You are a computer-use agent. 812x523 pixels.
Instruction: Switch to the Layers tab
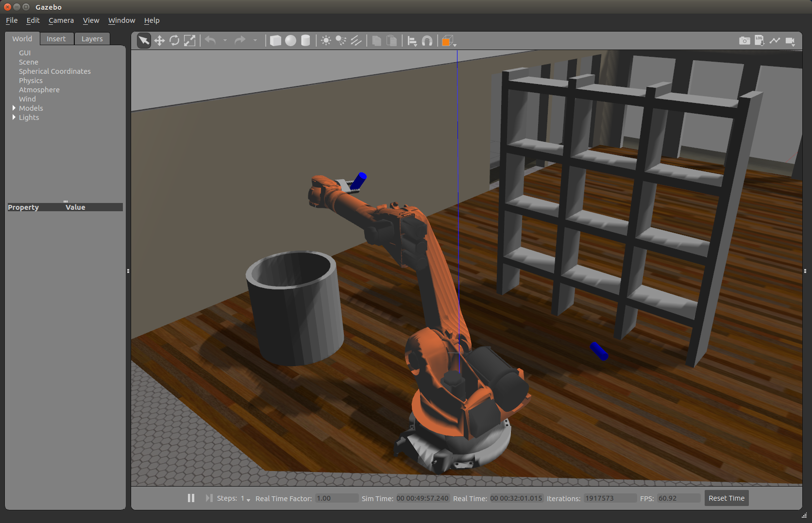(x=92, y=39)
